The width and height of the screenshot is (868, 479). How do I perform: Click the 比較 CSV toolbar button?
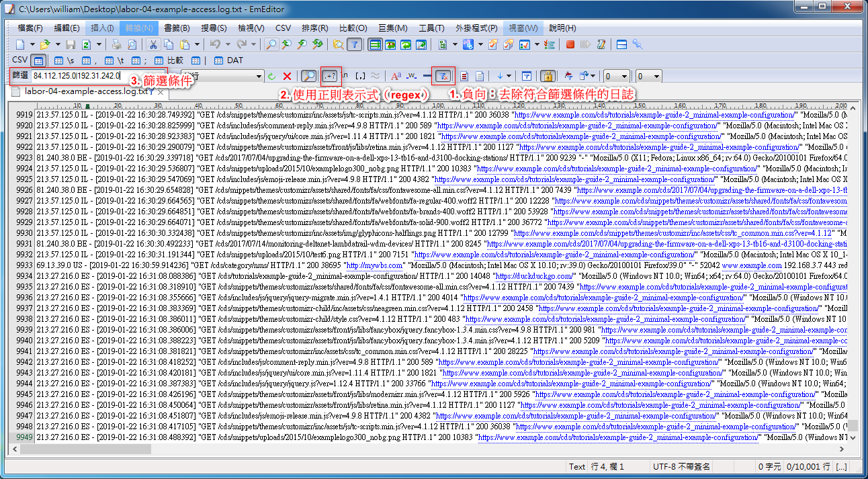(169, 61)
